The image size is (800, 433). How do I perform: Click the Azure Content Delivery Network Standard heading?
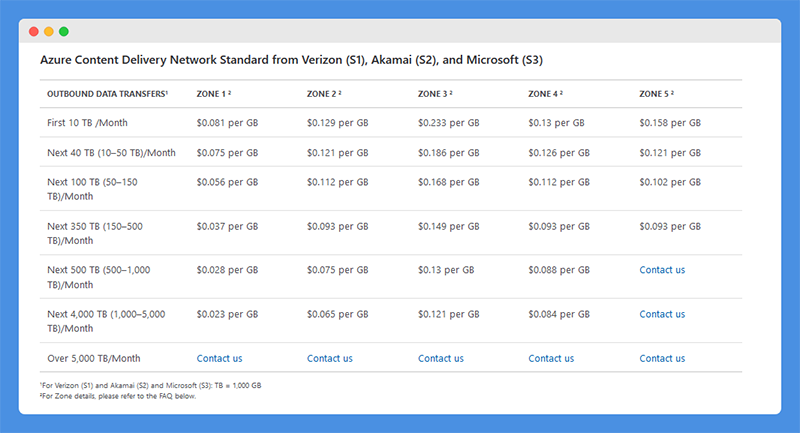(x=291, y=60)
